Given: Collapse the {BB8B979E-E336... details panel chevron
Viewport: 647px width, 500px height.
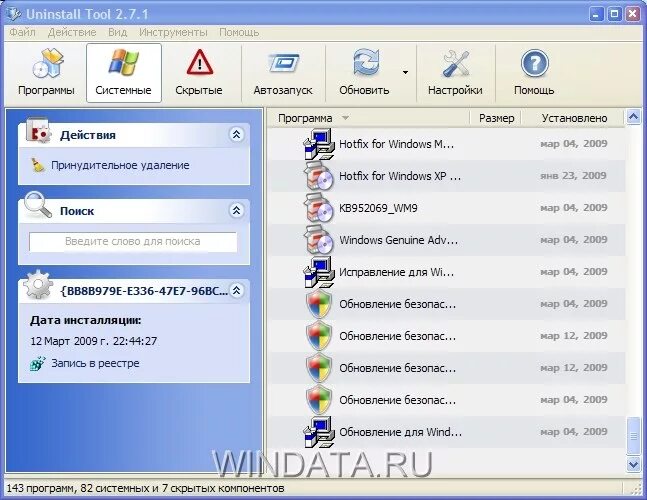Looking at the screenshot, I should pos(236,290).
